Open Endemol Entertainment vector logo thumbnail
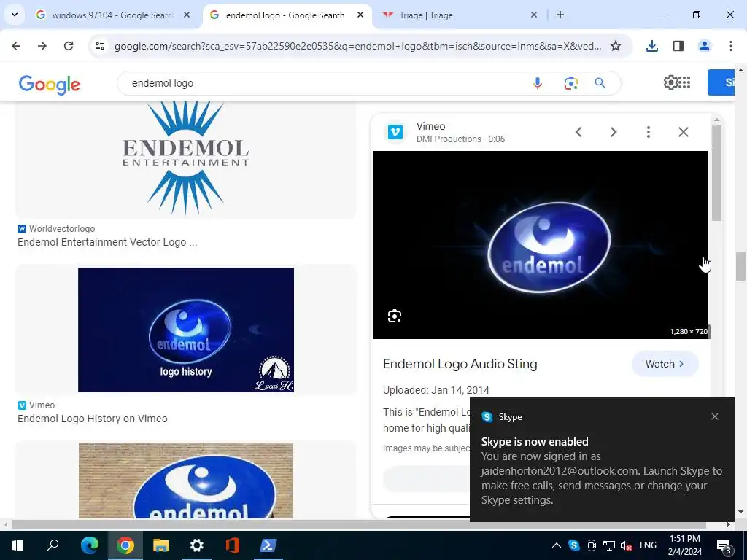 click(186, 160)
